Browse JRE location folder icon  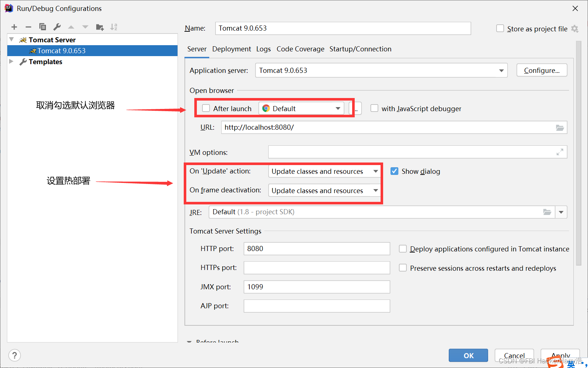pos(547,212)
